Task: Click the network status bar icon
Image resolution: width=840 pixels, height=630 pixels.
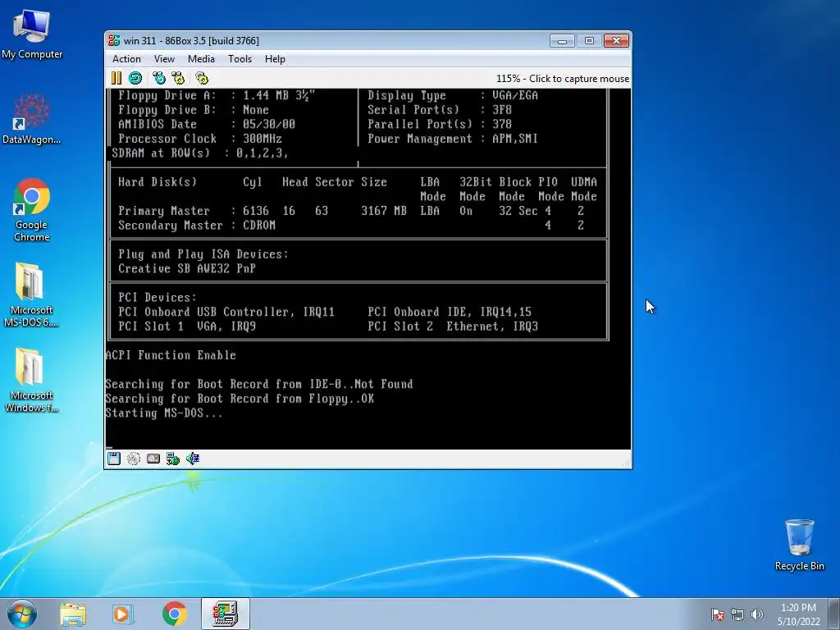Action: coord(172,458)
